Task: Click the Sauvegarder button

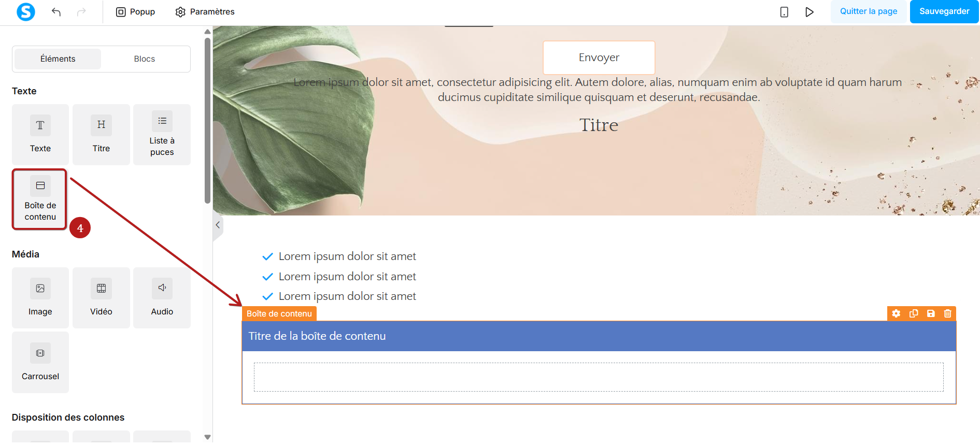Action: tap(944, 11)
